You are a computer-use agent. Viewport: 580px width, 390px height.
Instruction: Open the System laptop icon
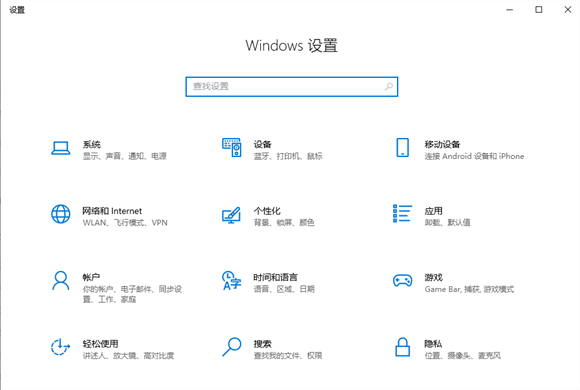[x=61, y=148]
